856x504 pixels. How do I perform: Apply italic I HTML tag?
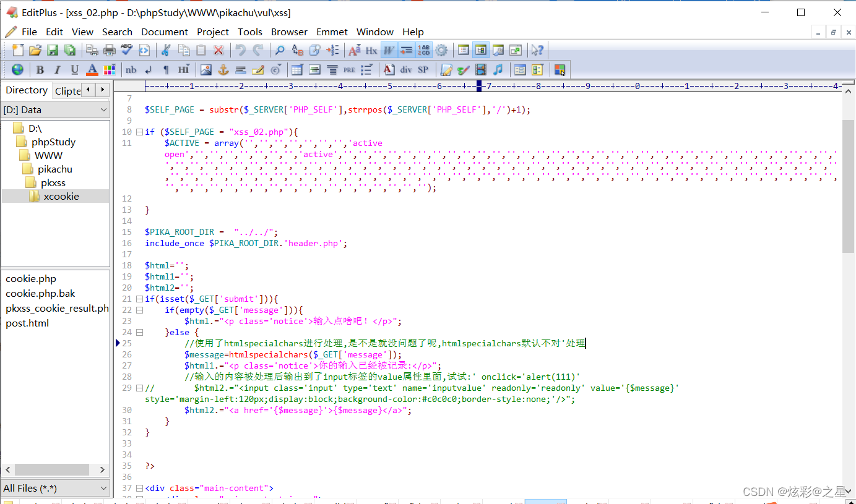58,69
